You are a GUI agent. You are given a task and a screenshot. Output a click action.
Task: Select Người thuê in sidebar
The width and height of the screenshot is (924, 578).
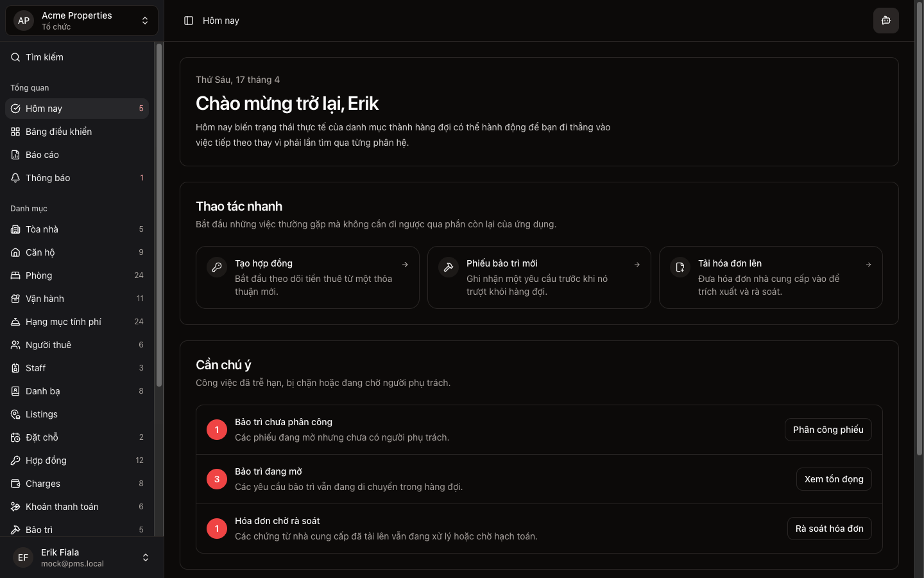pyautogui.click(x=48, y=345)
